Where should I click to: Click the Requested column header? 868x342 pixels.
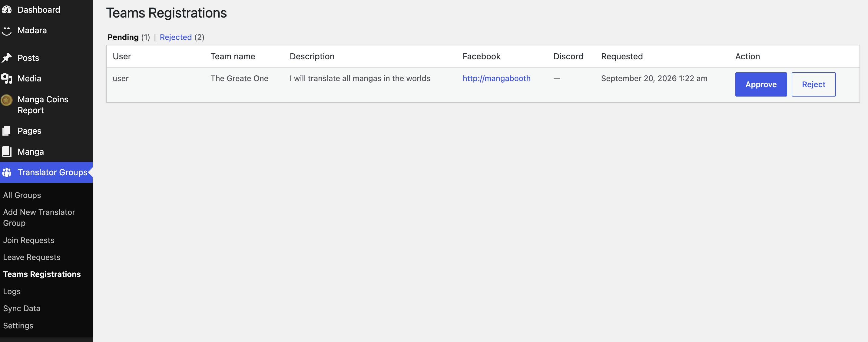tap(622, 57)
